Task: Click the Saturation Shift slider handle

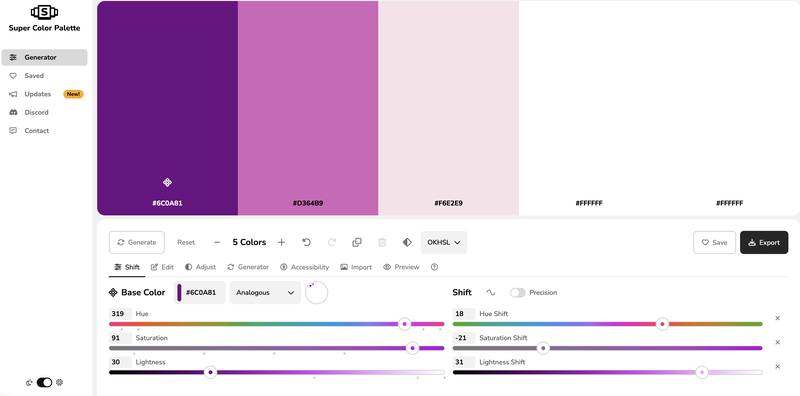Action: (x=543, y=348)
